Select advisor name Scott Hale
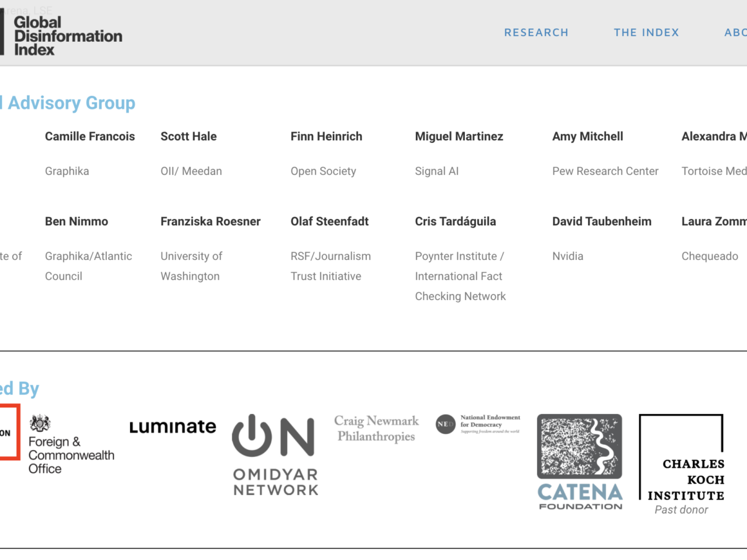The width and height of the screenshot is (747, 560). click(189, 136)
